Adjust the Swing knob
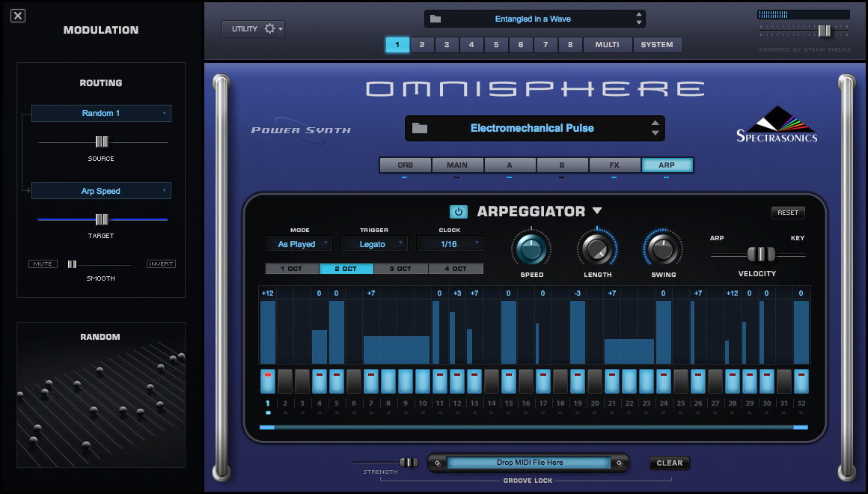Image resolution: width=868 pixels, height=494 pixels. coord(663,248)
